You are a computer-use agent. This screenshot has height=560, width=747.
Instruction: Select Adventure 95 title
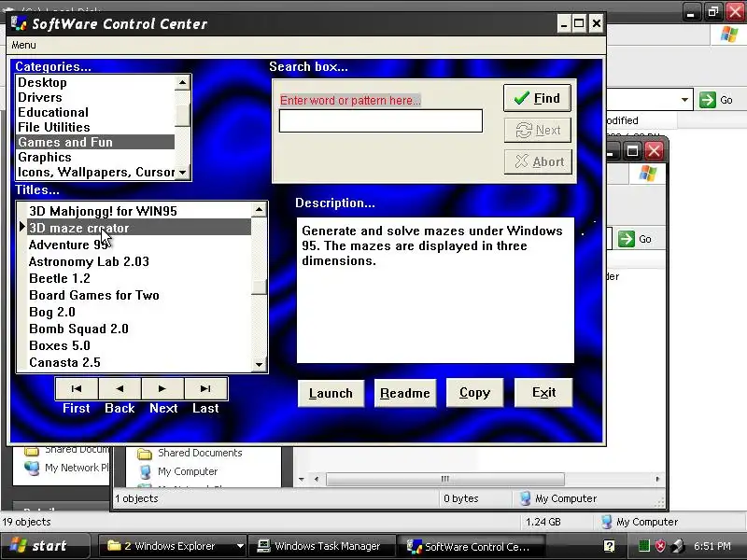[x=139, y=245]
